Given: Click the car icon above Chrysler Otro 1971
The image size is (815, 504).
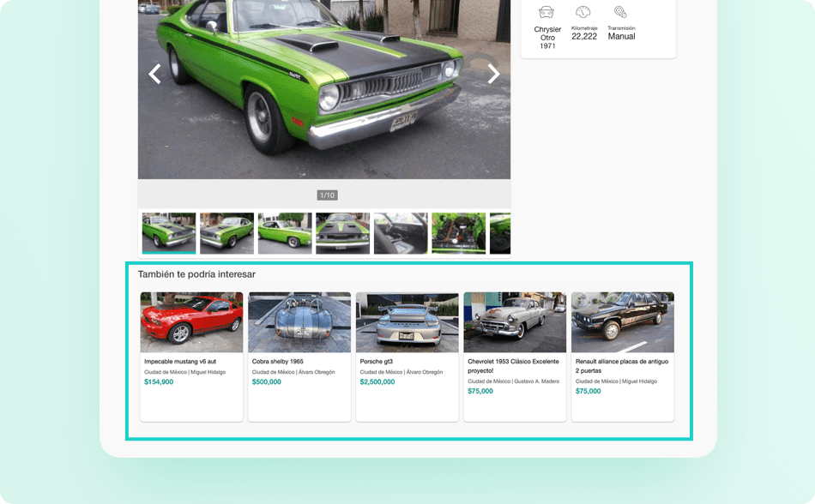Looking at the screenshot, I should coord(546,12).
